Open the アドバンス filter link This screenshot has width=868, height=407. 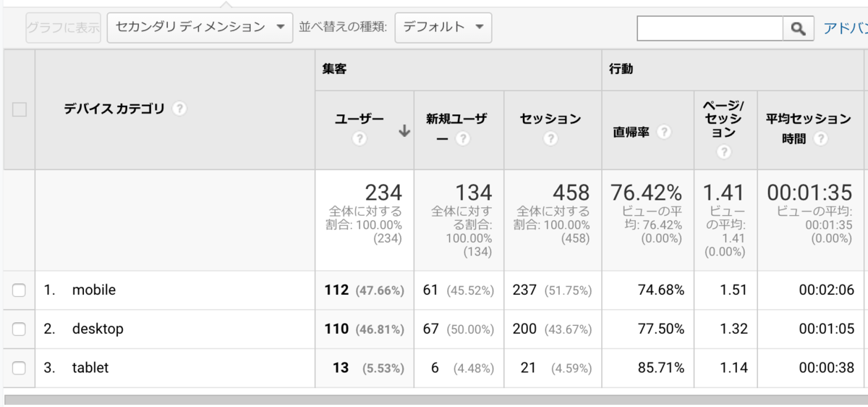click(x=845, y=28)
